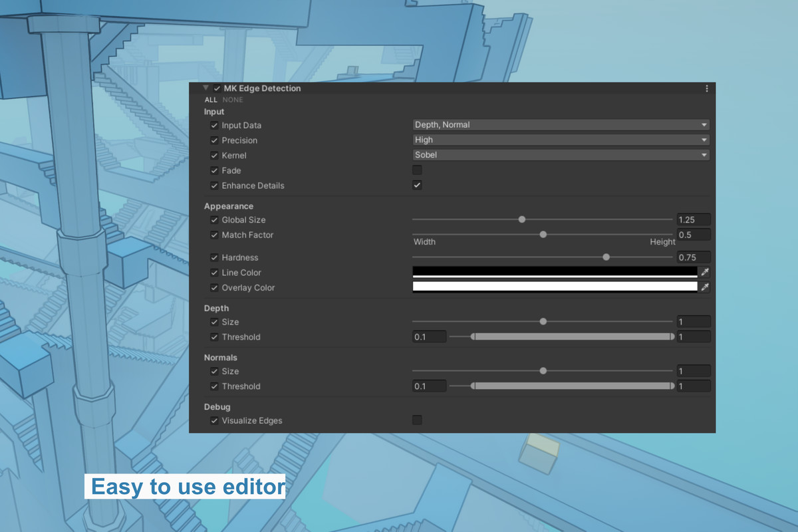Click the Debug section heading
Screen dimensions: 798x532
[217, 406]
